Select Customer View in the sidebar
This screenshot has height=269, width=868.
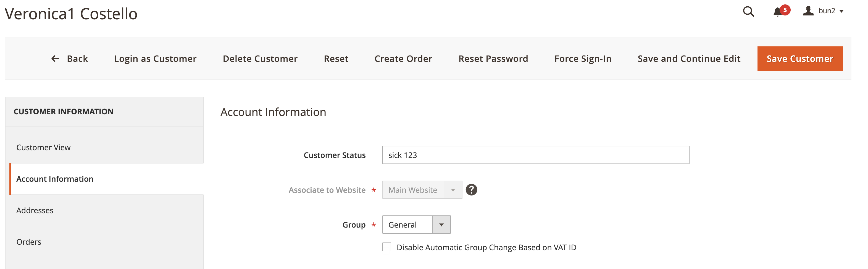43,147
